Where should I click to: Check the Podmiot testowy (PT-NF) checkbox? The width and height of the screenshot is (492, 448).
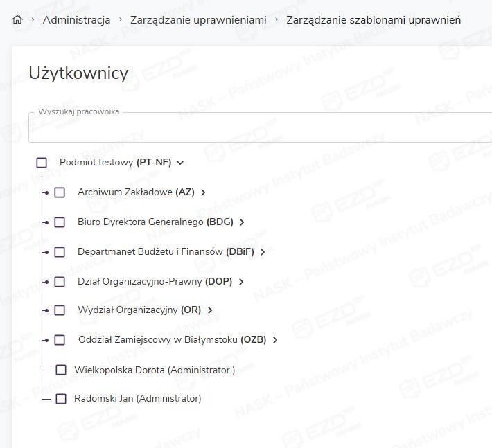pyautogui.click(x=42, y=163)
